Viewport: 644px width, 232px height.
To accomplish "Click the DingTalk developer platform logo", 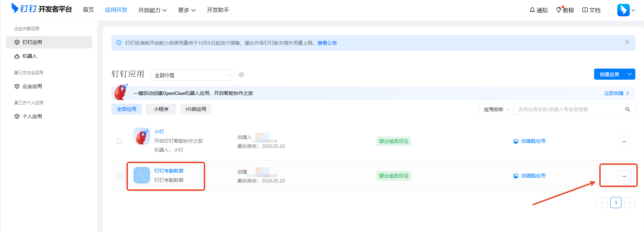I will tap(42, 9).
